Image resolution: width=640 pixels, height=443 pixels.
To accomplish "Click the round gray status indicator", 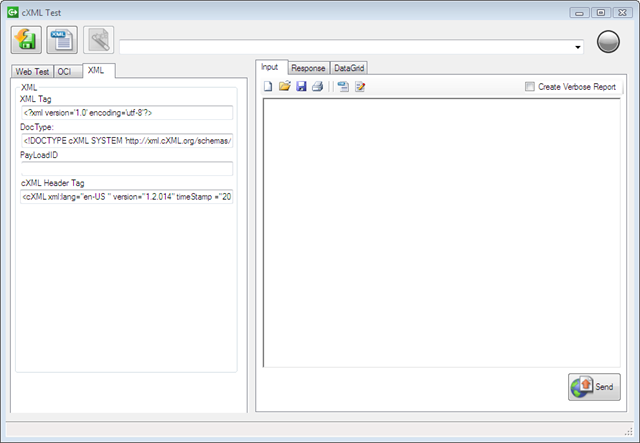I will [x=608, y=42].
